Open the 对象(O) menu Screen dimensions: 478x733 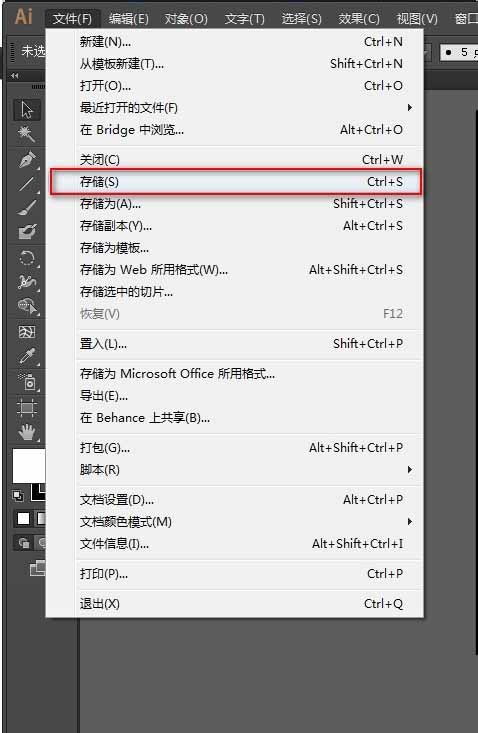[186, 19]
